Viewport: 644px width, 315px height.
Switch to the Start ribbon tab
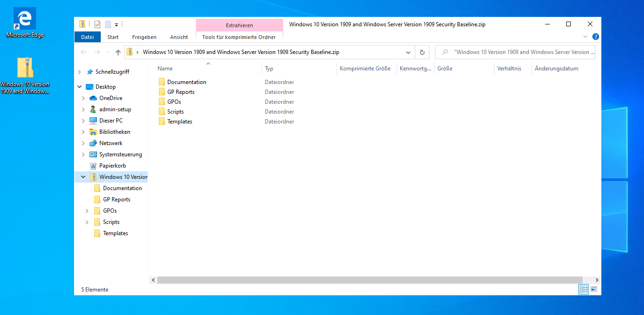(x=113, y=37)
